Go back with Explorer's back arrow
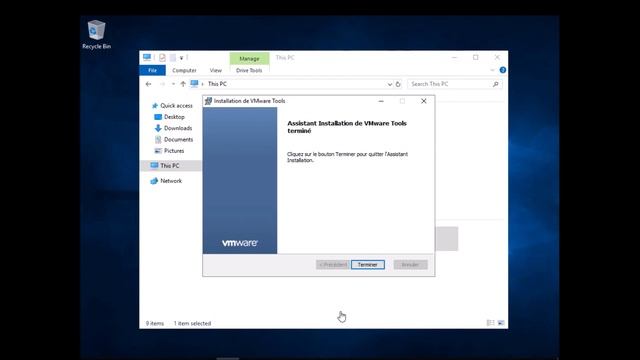Image resolution: width=640 pixels, height=360 pixels. tap(149, 84)
